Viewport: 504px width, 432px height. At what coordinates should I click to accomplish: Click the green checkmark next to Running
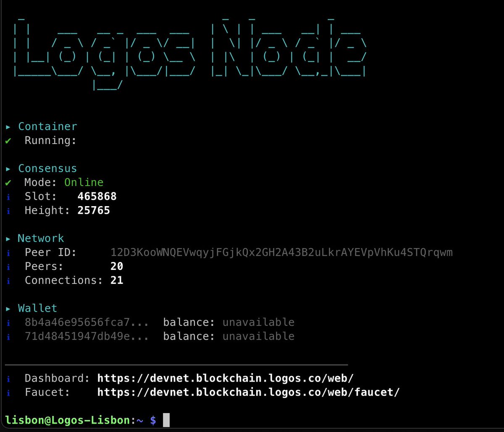tap(8, 141)
